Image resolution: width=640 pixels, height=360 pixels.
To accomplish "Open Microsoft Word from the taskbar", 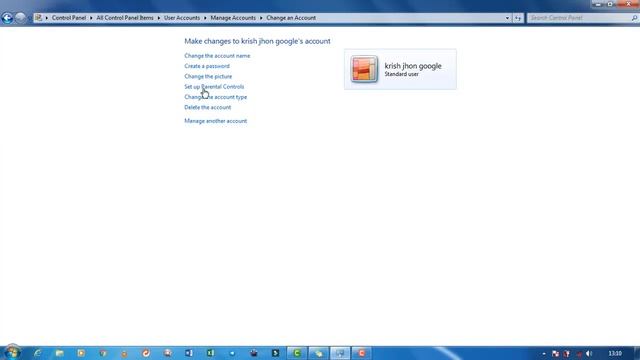I will click(x=189, y=353).
